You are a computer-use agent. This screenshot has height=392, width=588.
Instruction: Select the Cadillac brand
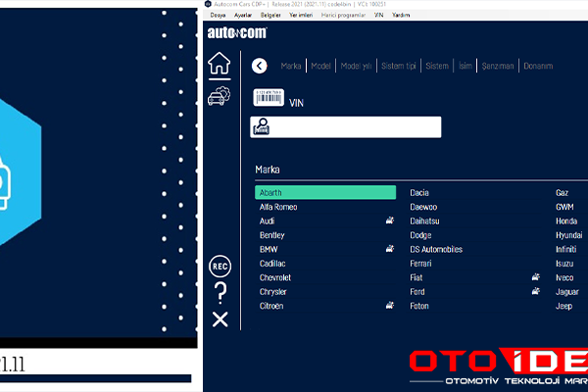point(272,264)
